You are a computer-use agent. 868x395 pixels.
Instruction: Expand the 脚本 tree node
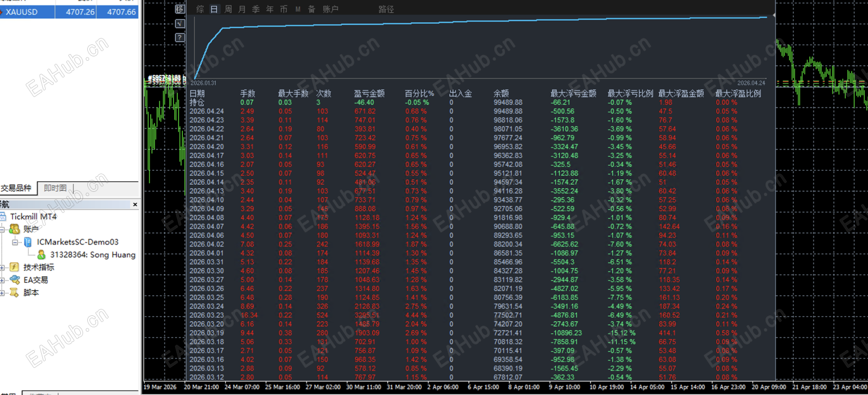click(2, 293)
